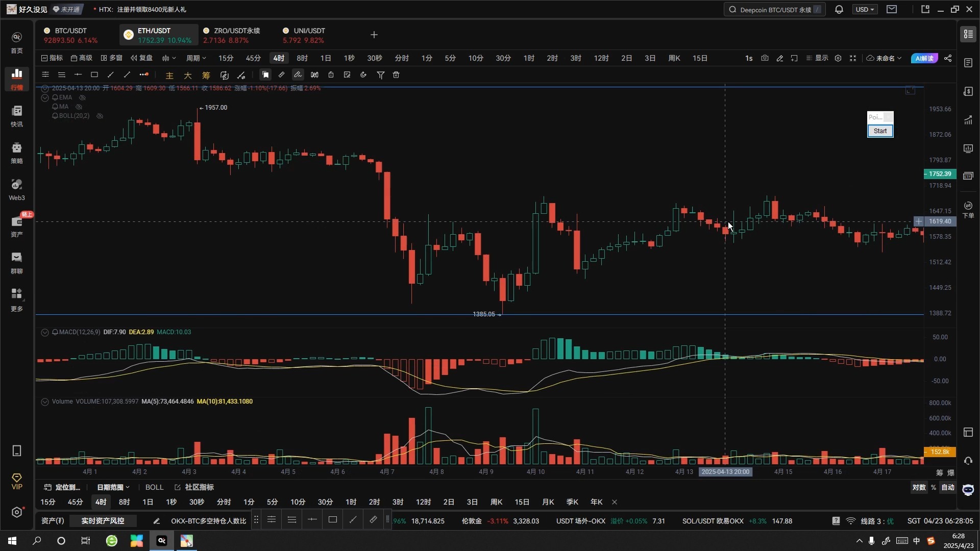The height and width of the screenshot is (551, 980).
Task: Click the ruler measure tool
Action: pyautogui.click(x=281, y=75)
